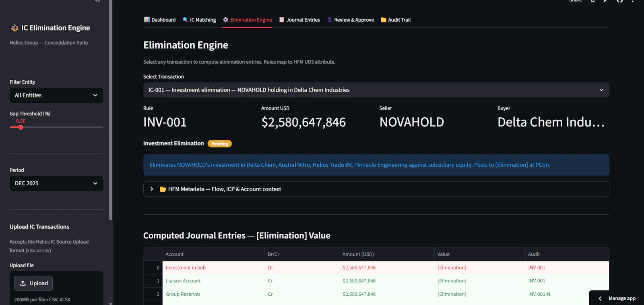The image size is (644, 305).
Task: Click the Rule metric value INV-001
Action: [165, 122]
